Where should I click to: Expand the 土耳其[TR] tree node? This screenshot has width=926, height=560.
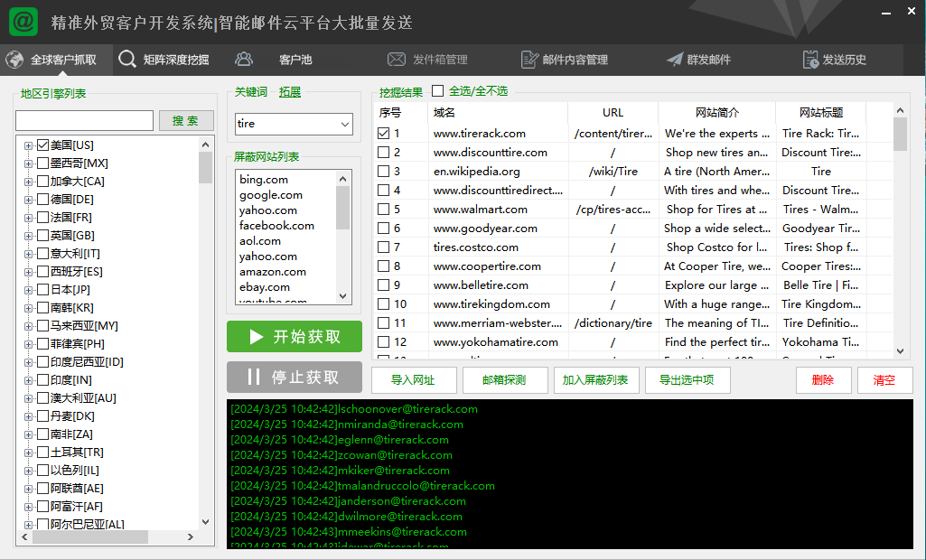point(28,453)
